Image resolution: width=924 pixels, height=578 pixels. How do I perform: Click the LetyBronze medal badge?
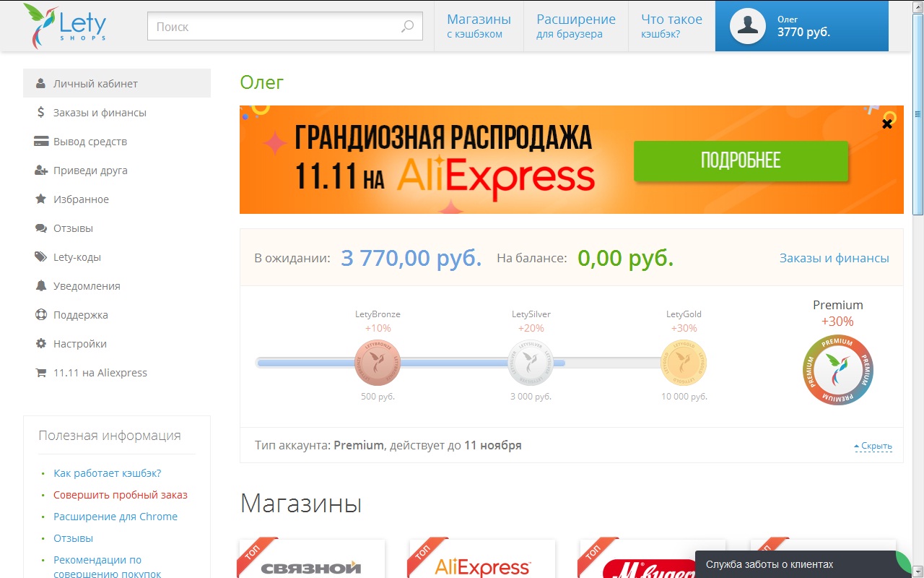pos(377,363)
